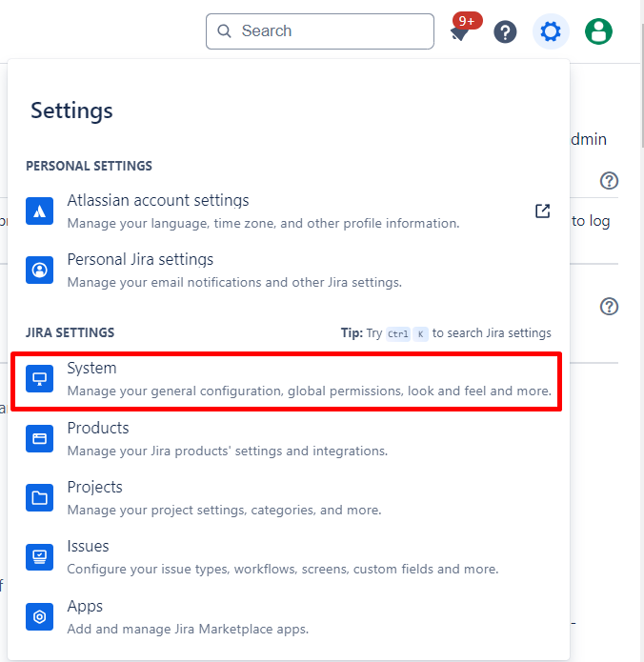Screen dimensions: 644x662
Task: Open Personal Jira settings
Action: pos(289,271)
